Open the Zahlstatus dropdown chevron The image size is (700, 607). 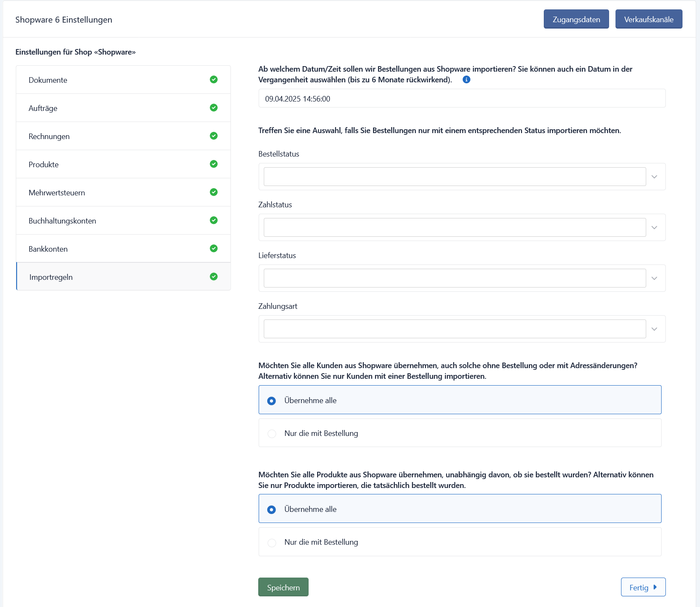pyautogui.click(x=654, y=227)
